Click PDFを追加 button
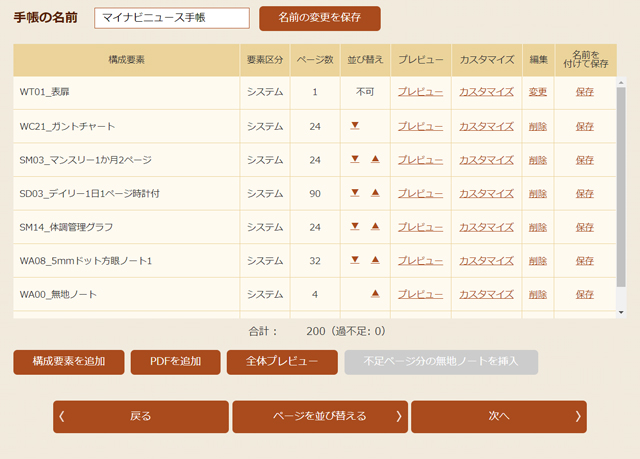 click(x=175, y=362)
